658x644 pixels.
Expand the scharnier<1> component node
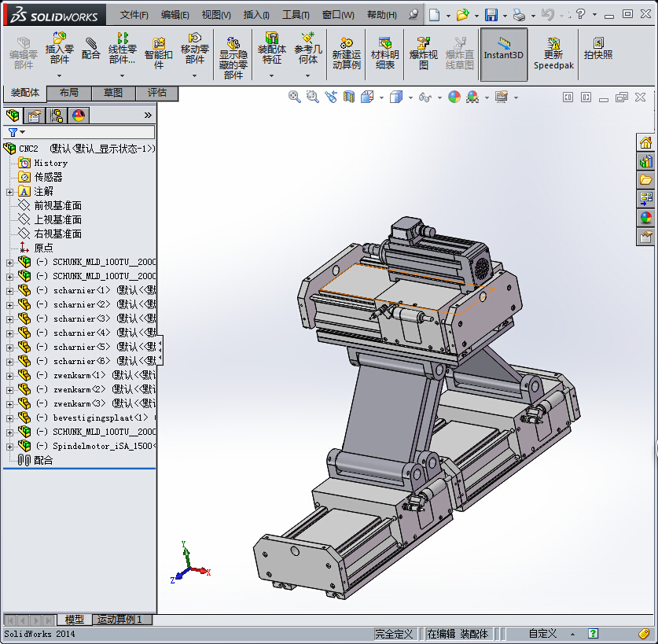9,290
